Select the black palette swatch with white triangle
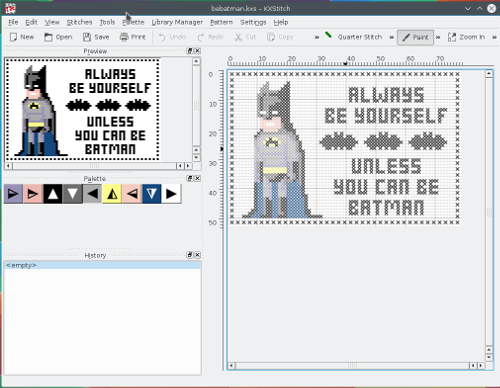The height and width of the screenshot is (388, 500). coord(53,194)
